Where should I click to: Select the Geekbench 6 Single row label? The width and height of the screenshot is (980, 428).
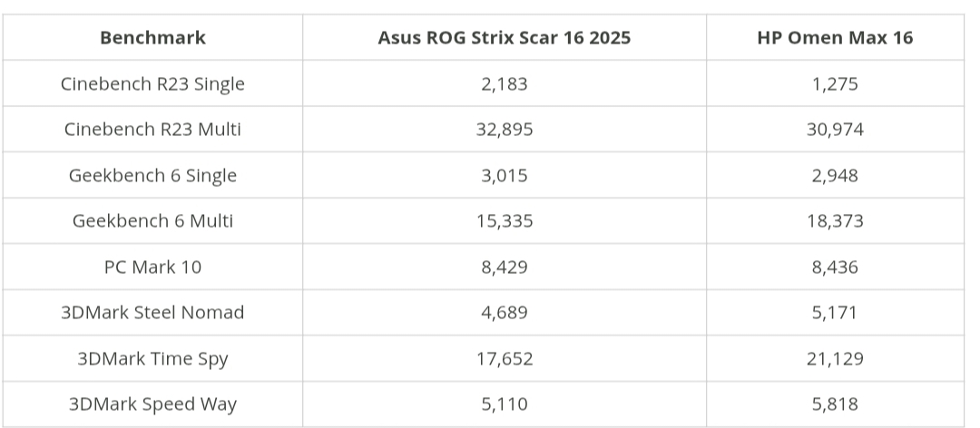[x=152, y=176]
